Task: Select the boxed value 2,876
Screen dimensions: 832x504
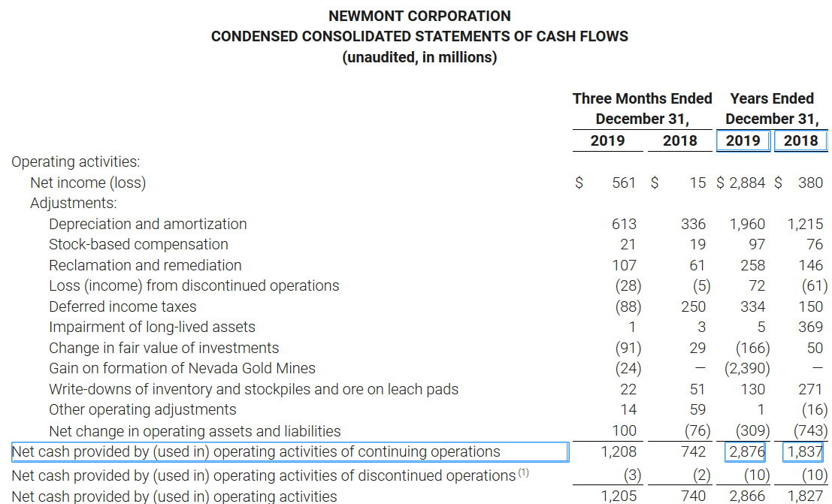Action: click(x=745, y=452)
